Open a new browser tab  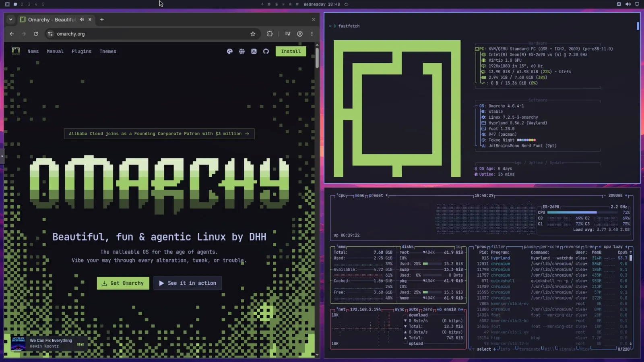point(102,19)
